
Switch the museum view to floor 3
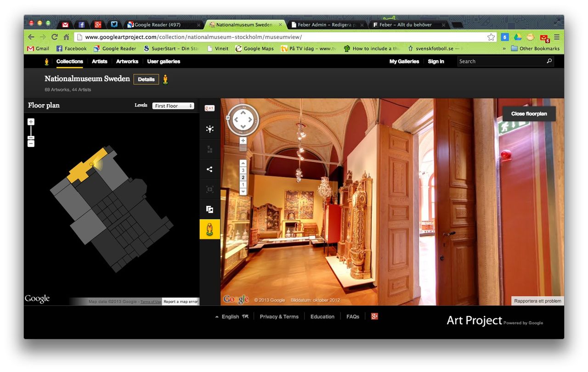coord(243,170)
